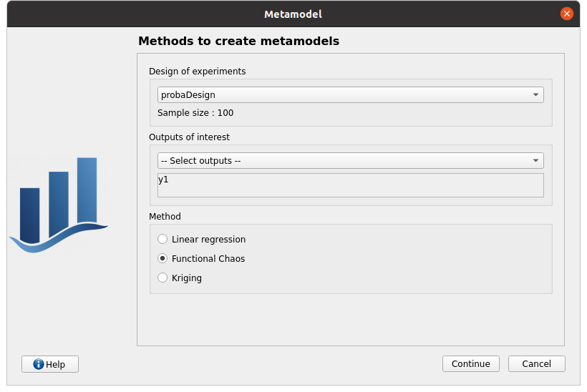Click the blue info icon beside Help
Screen dimensions: 587x392
coord(39,364)
